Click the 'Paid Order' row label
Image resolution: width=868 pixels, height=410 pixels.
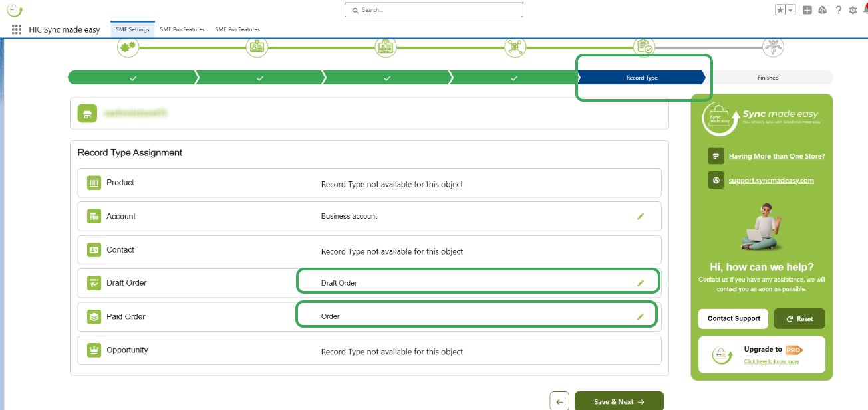point(126,317)
